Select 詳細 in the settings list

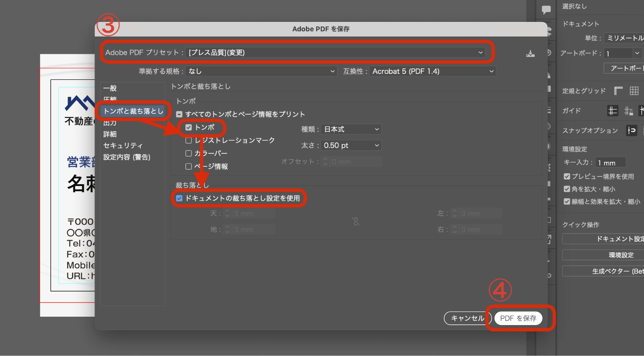click(x=110, y=134)
